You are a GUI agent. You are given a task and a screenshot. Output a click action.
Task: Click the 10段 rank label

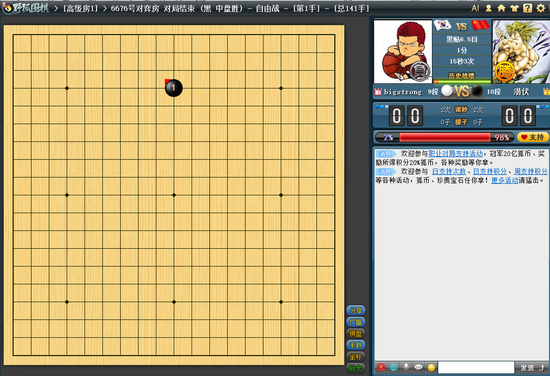pos(494,92)
